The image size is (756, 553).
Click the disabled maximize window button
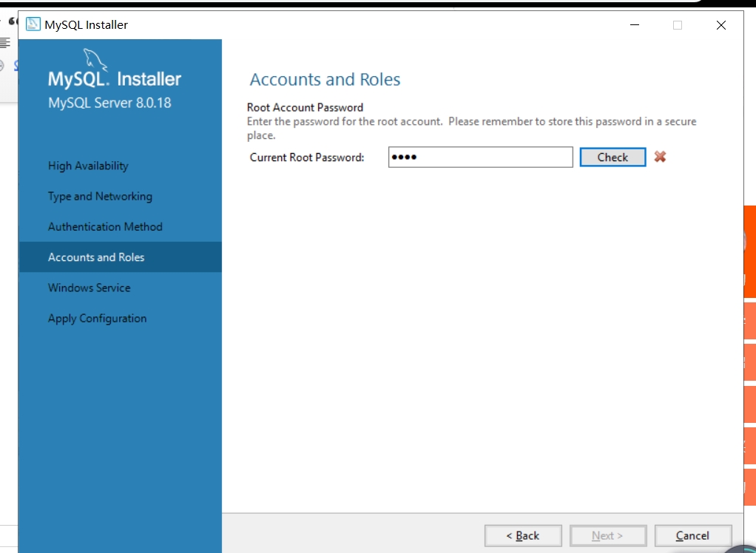(x=678, y=25)
